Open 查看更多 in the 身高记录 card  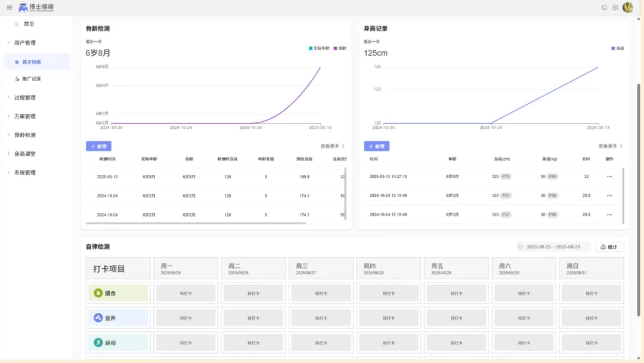(x=611, y=146)
